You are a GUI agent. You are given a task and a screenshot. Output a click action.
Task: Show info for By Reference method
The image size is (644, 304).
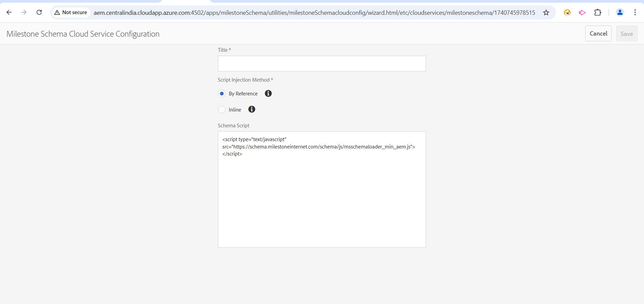(x=268, y=93)
